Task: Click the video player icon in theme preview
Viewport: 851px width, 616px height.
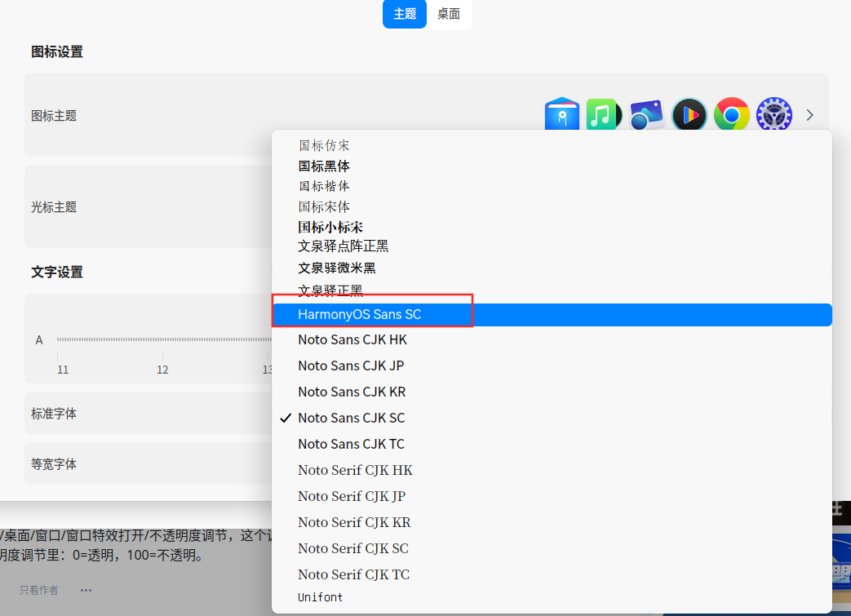Action: click(x=689, y=114)
